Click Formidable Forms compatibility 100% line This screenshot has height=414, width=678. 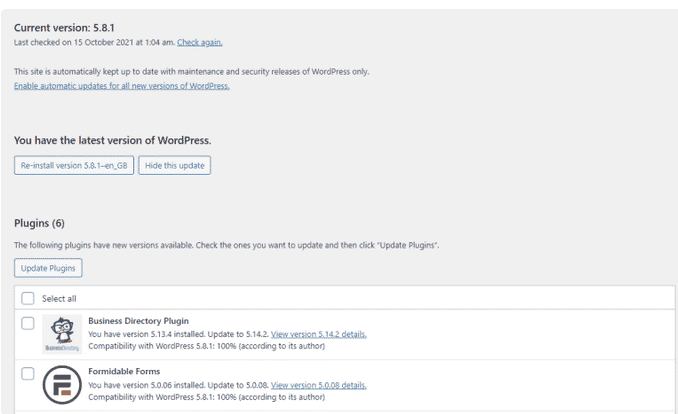207,397
